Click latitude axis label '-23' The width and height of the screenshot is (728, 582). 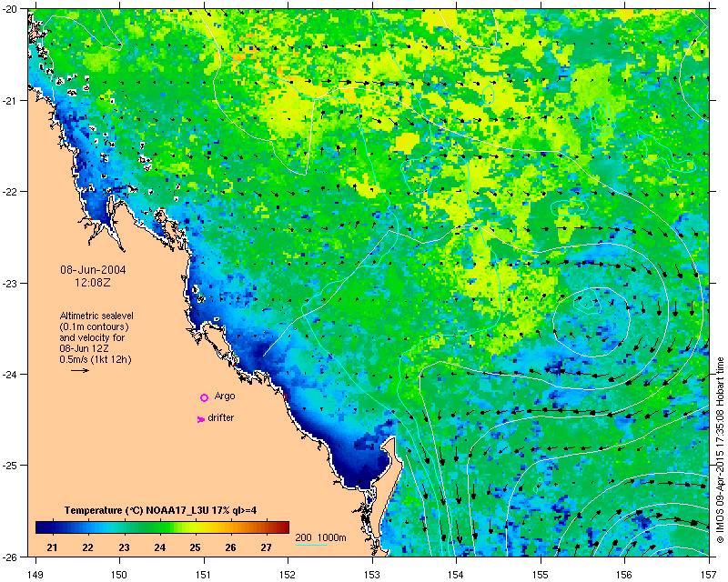[10, 283]
